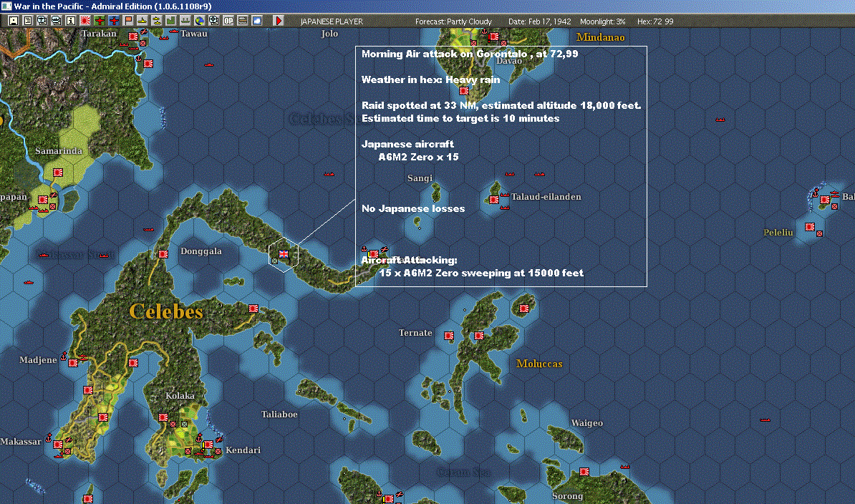Click the green land shape toolbar icon

[x=171, y=21]
